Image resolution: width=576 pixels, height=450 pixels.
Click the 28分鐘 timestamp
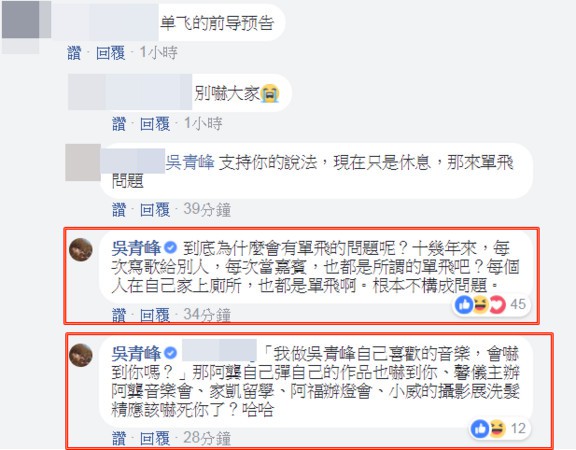[207, 438]
